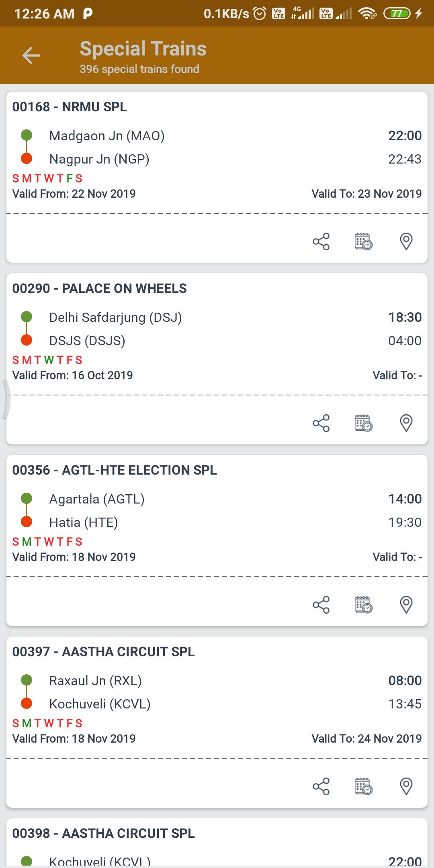The width and height of the screenshot is (434, 868).
Task: Track AGTL-HTE Election SPL location pin
Action: (x=406, y=605)
